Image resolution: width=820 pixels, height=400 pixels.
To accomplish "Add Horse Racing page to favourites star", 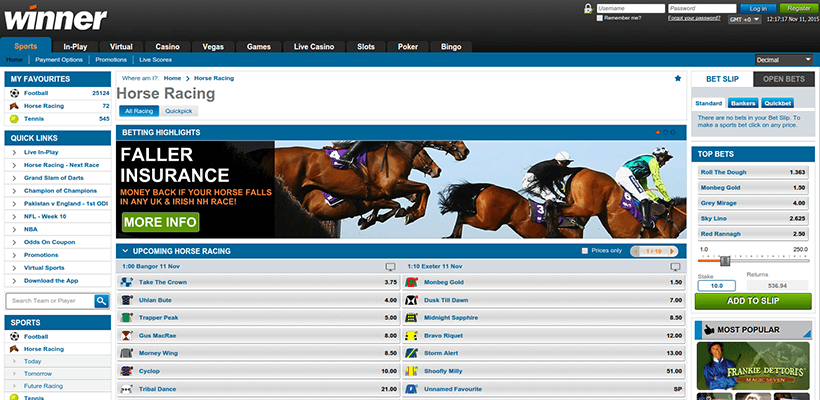I will click(x=678, y=78).
